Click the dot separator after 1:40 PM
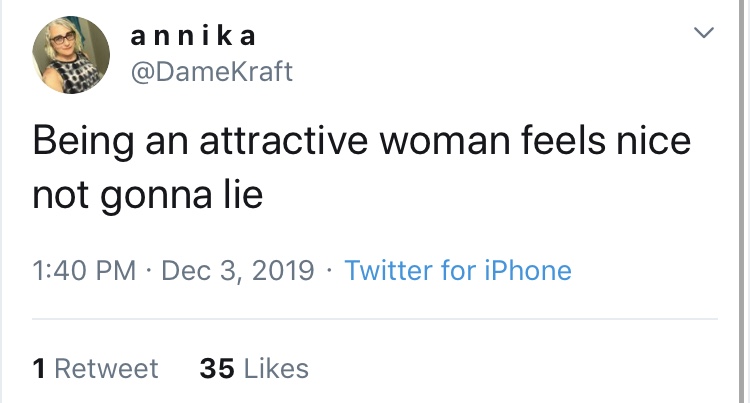750x403 pixels. click(x=149, y=271)
